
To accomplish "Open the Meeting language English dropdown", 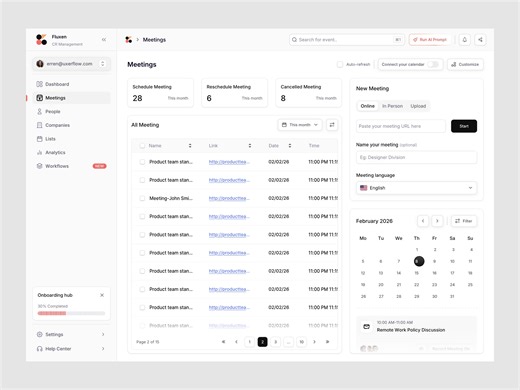I will 416,188.
